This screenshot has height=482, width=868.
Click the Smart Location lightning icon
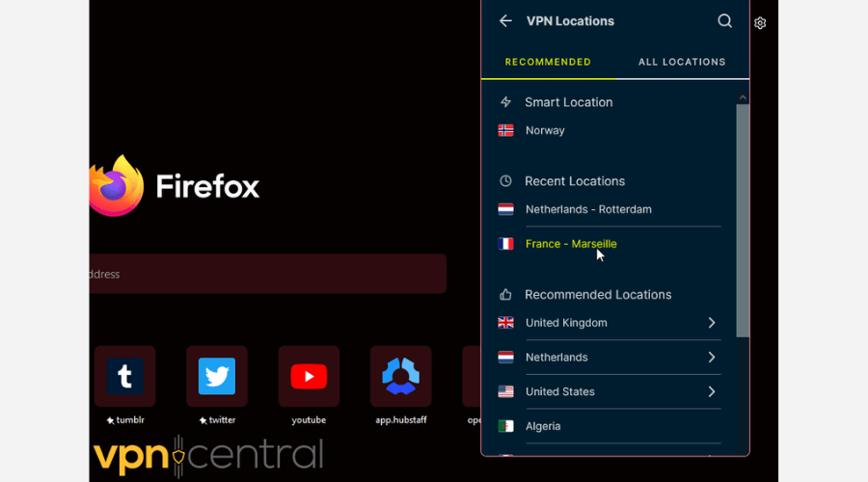pyautogui.click(x=505, y=102)
